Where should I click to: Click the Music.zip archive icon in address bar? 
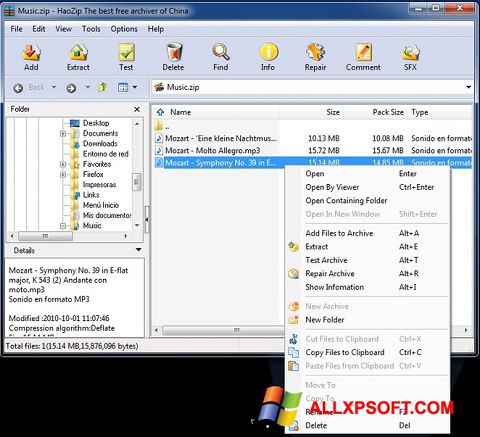(x=159, y=87)
